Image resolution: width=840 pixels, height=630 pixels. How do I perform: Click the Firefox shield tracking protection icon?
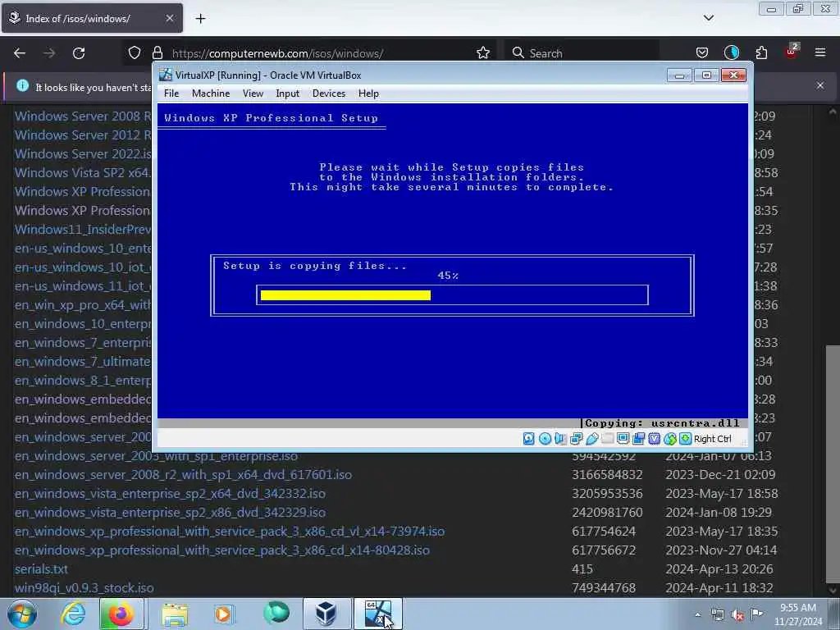135,53
